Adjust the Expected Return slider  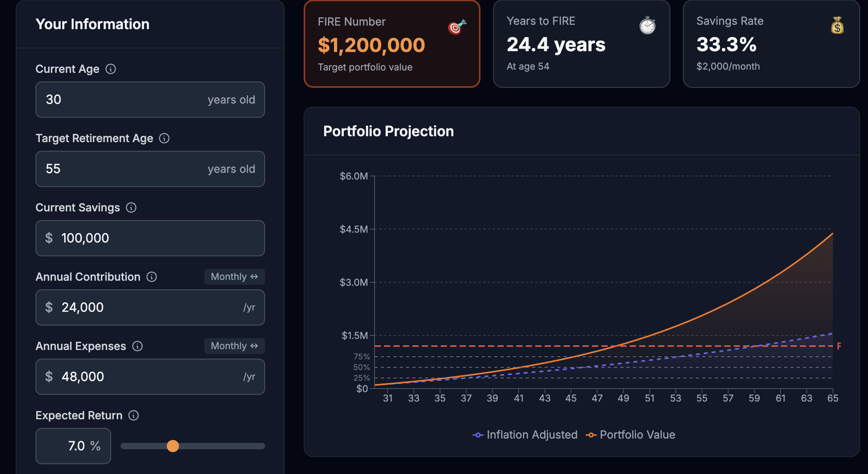click(172, 446)
